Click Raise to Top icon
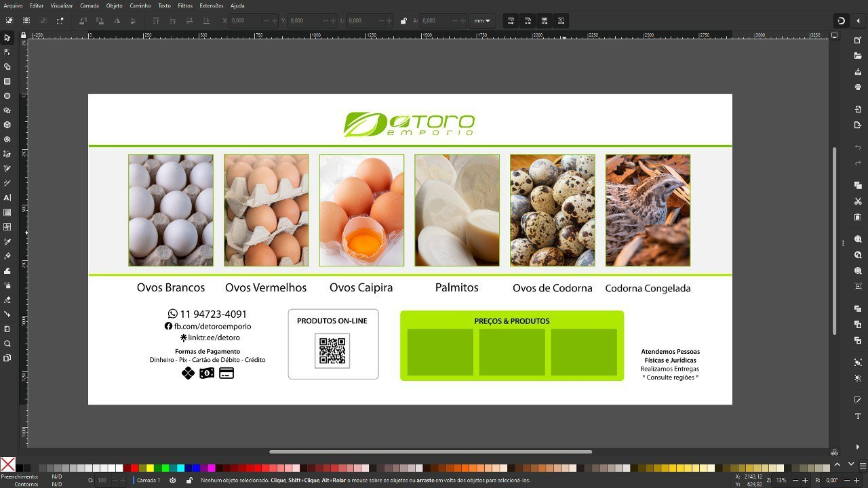 click(x=156, y=21)
